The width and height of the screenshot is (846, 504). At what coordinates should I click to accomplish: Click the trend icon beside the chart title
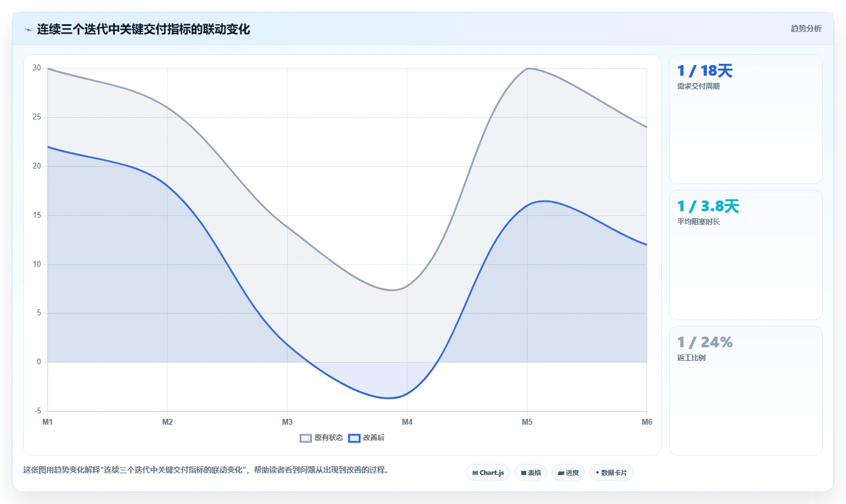pyautogui.click(x=28, y=30)
